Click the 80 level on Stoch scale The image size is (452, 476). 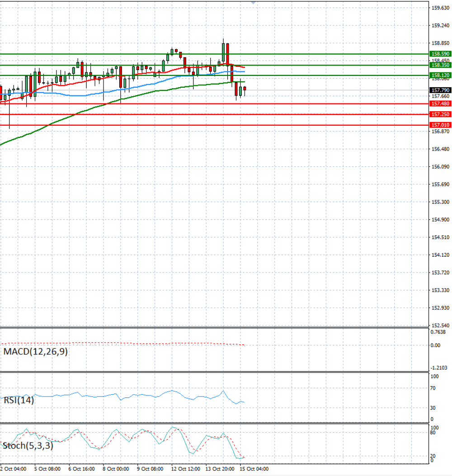pos(433,433)
